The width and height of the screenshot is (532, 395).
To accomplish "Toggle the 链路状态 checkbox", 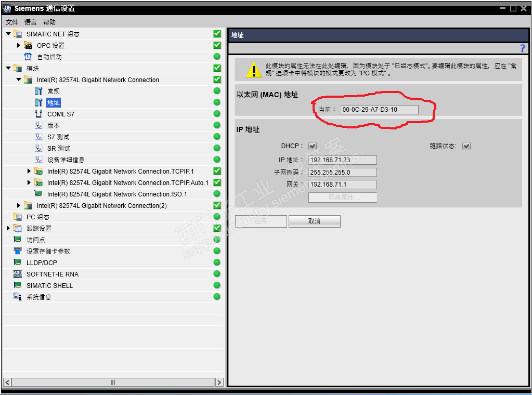I will click(x=466, y=146).
